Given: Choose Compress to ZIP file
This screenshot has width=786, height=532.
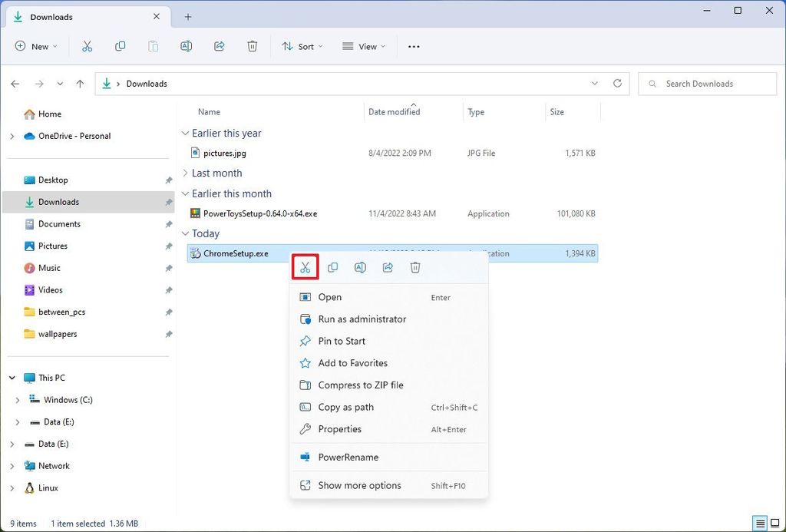Looking at the screenshot, I should [362, 385].
